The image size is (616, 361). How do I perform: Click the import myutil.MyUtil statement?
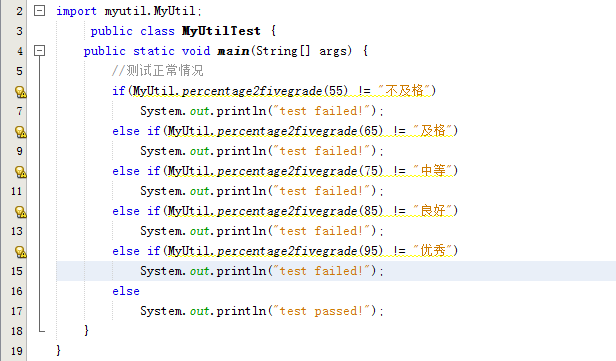(129, 11)
